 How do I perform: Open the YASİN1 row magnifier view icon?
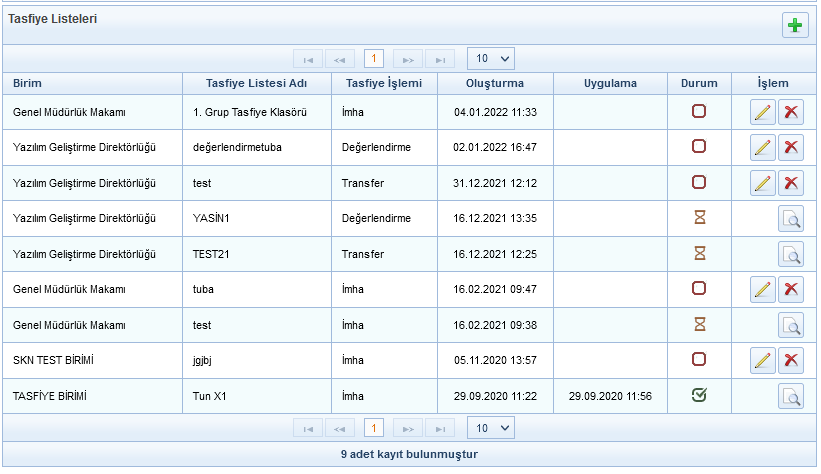click(x=791, y=219)
